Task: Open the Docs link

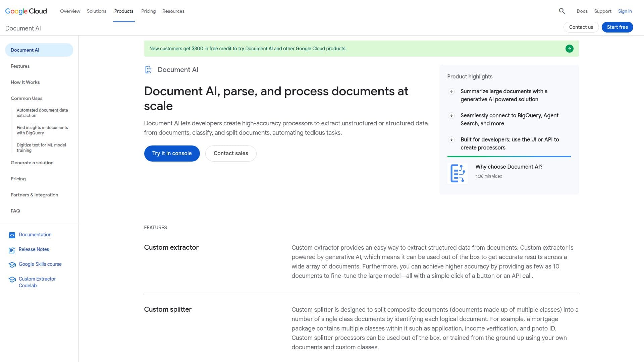Action: 582,11
